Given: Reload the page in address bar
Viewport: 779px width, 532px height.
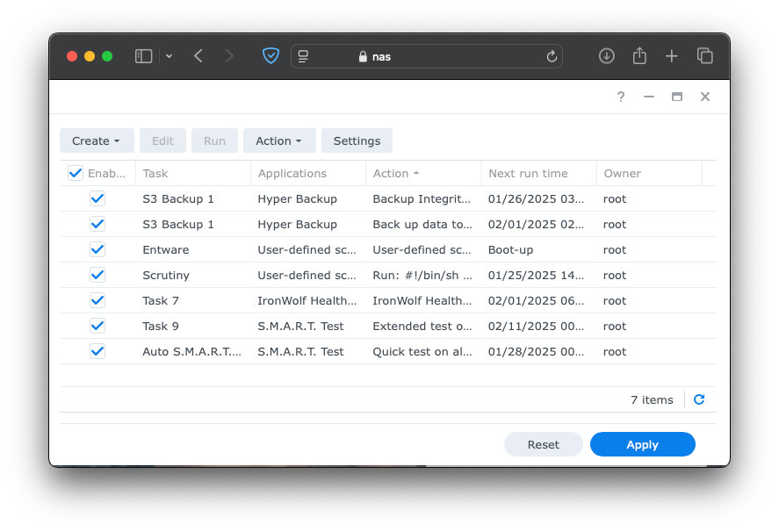Looking at the screenshot, I should pos(552,56).
